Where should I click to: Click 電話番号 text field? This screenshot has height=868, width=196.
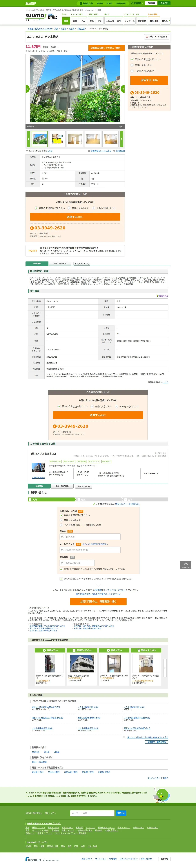click(77, 563)
